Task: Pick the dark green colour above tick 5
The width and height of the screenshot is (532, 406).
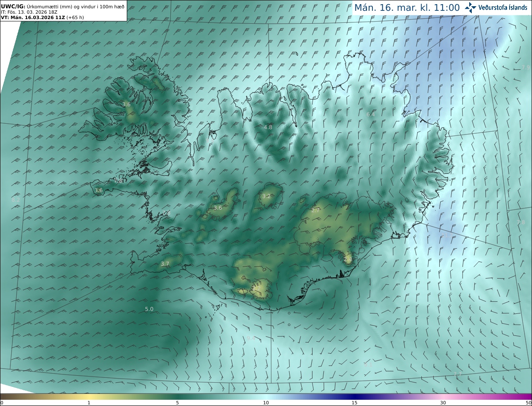Action: (x=177, y=396)
